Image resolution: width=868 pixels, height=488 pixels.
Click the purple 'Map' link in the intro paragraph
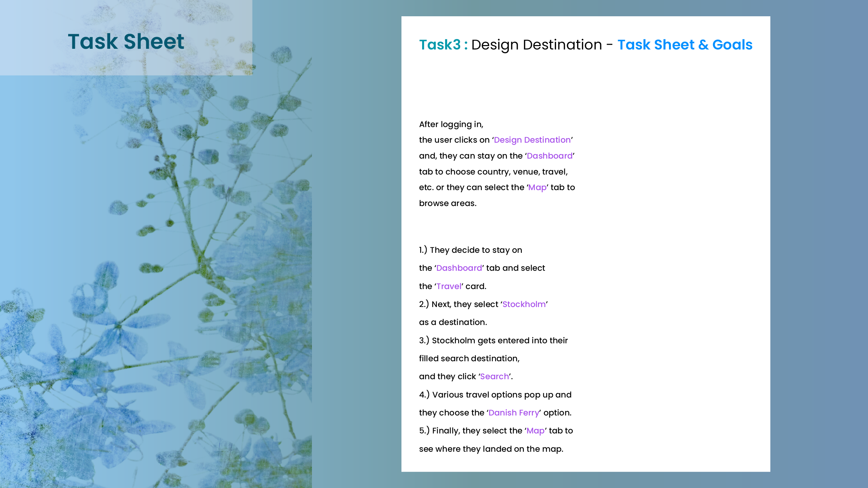point(537,187)
